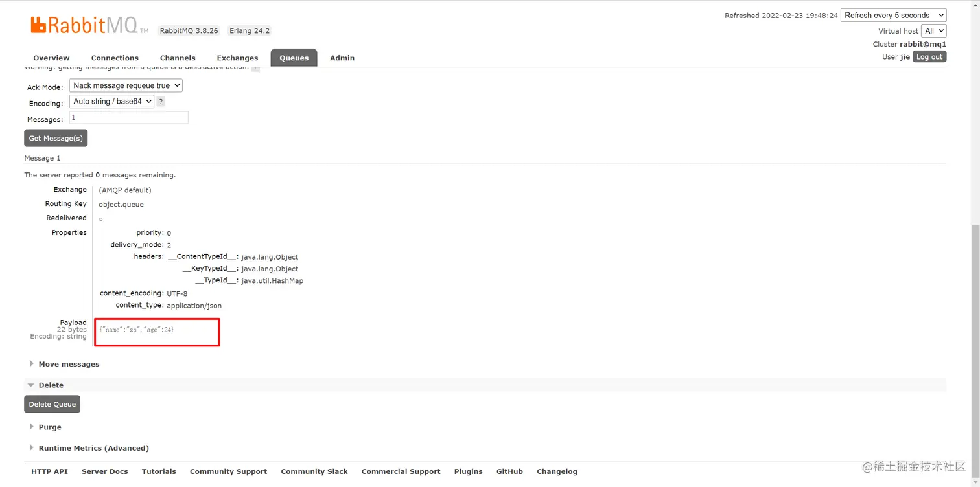Open the Changelog footer link

557,471
